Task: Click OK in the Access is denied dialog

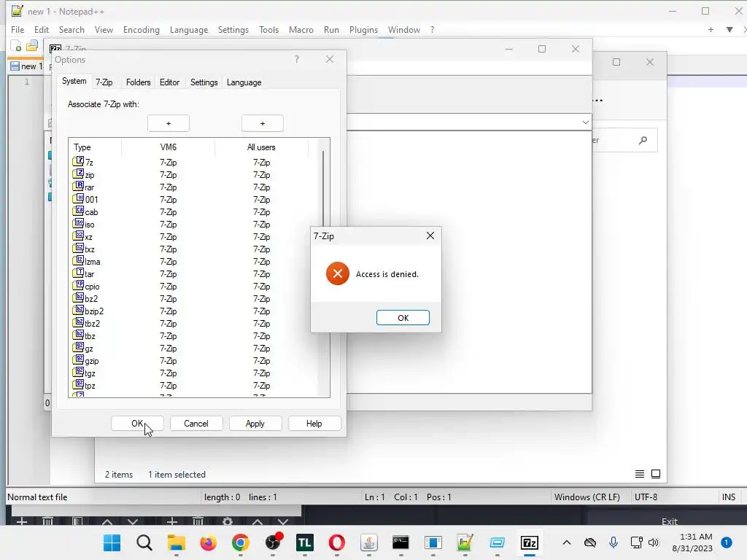Action: [x=403, y=318]
